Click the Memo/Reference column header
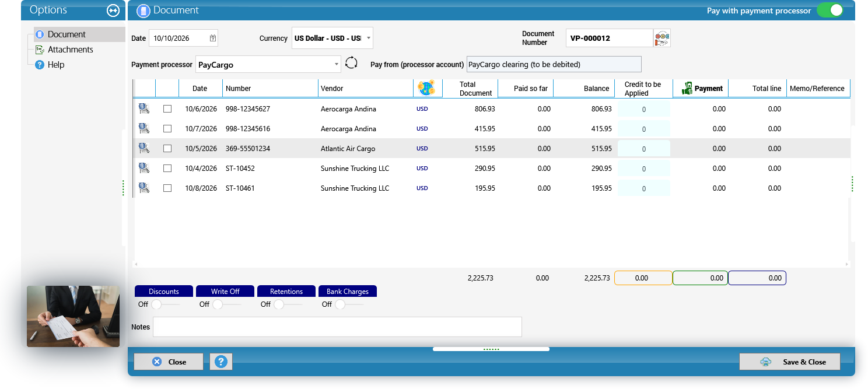Screen dimensions: 868x389 818,89
